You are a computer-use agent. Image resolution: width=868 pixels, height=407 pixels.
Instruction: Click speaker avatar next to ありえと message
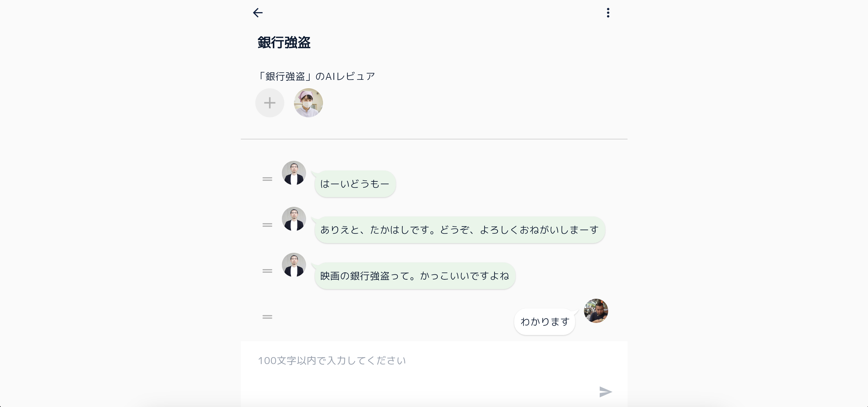point(294,219)
